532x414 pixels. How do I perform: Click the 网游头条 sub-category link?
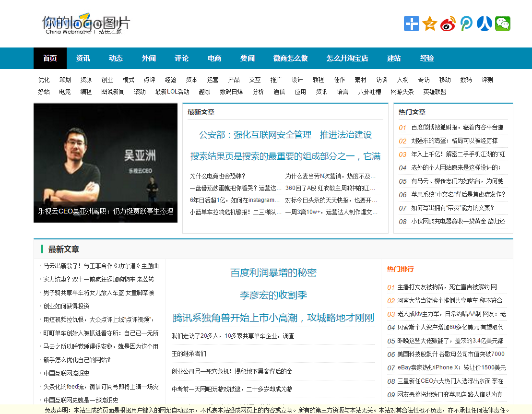tap(402, 92)
